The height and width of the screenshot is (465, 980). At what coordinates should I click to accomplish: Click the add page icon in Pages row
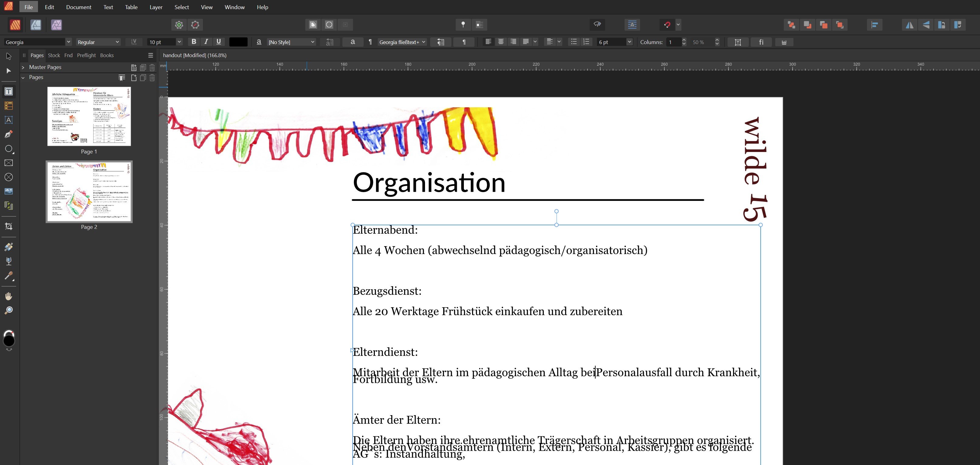point(134,77)
